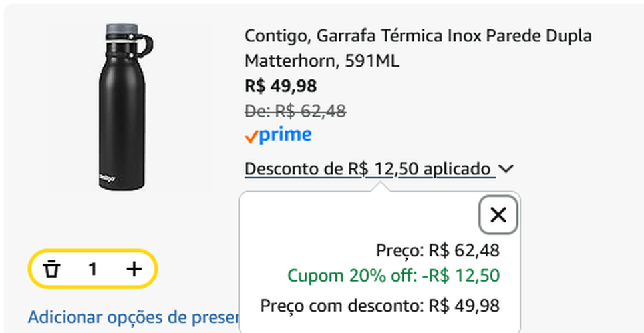Screen dimensions: 644x333
Task: Click the strikethrough "De: R$ 62,48" price
Action: (x=295, y=111)
